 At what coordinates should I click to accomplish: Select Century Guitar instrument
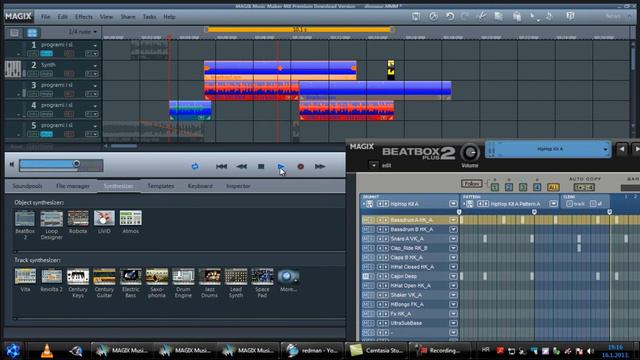pos(104,276)
